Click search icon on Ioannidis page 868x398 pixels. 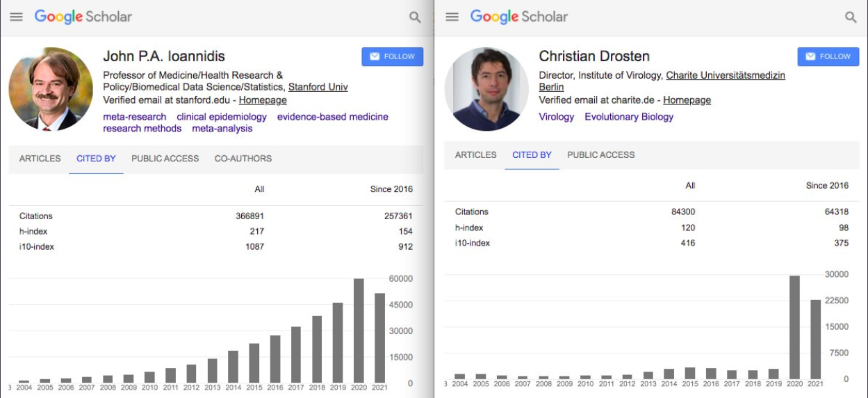click(415, 17)
